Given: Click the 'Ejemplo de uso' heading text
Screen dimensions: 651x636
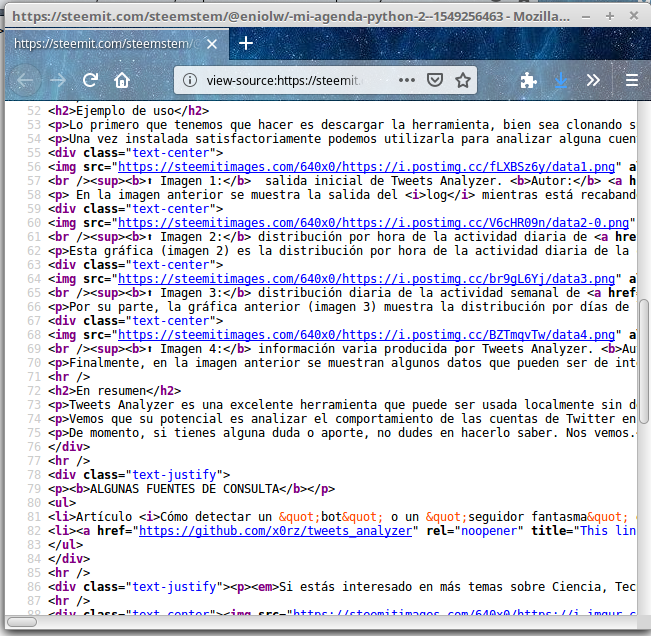Looking at the screenshot, I should (x=125, y=111).
